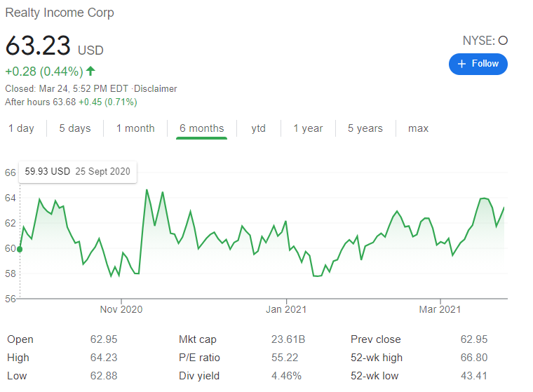Click the Realty Income Corp title
The image size is (533, 392).
click(x=60, y=13)
